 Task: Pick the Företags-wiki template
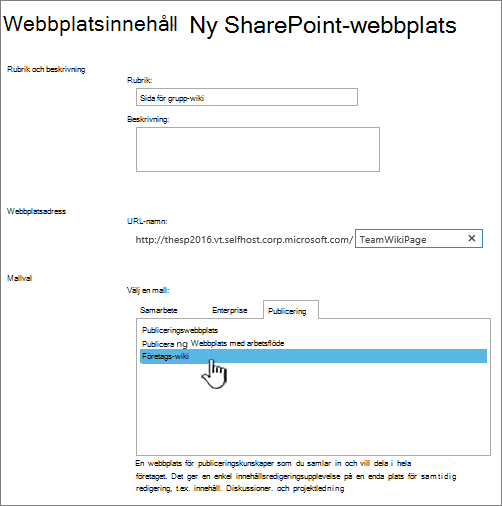(x=313, y=356)
